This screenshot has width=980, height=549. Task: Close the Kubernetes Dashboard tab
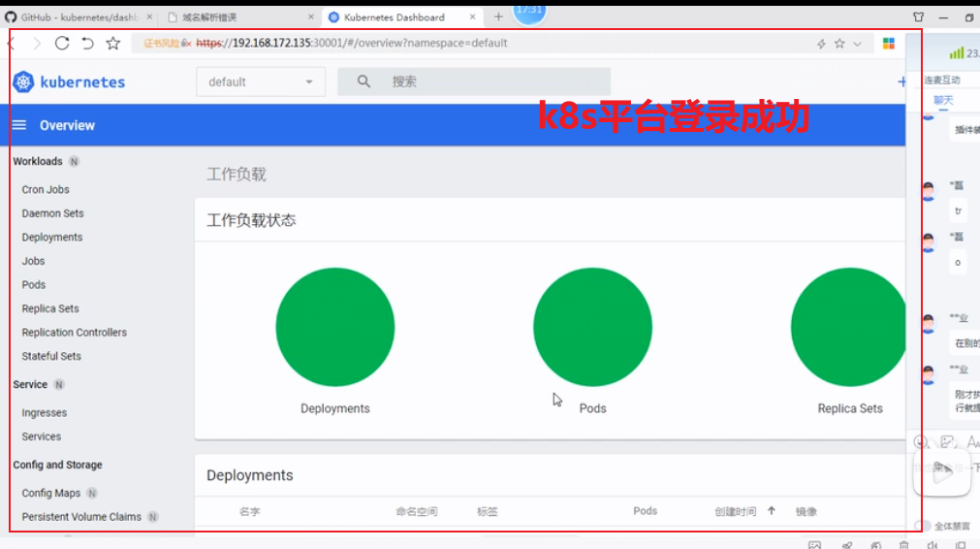pos(472,16)
